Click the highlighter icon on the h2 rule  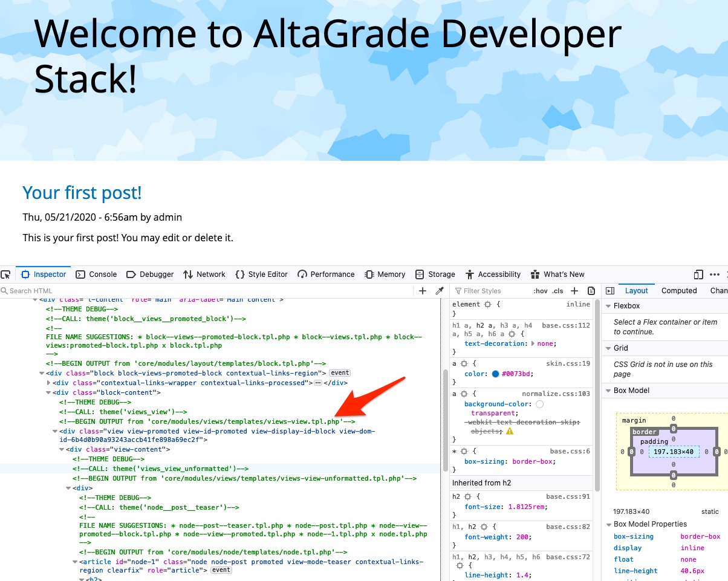(x=468, y=496)
